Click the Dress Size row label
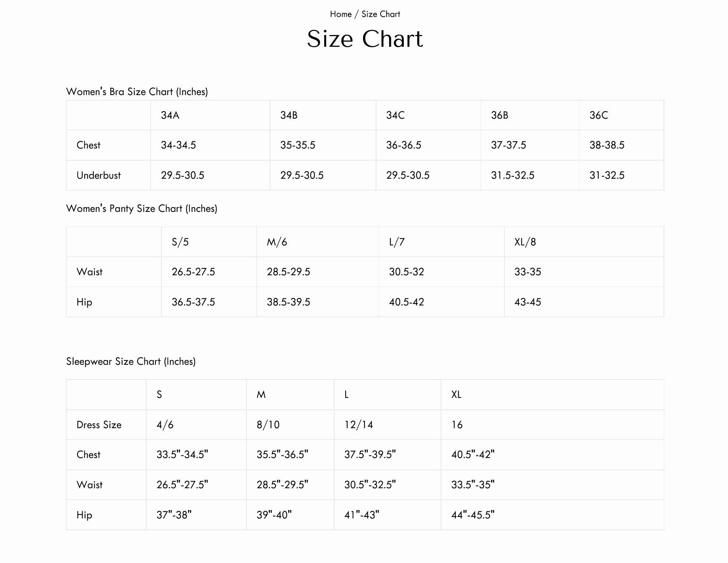 click(x=99, y=425)
